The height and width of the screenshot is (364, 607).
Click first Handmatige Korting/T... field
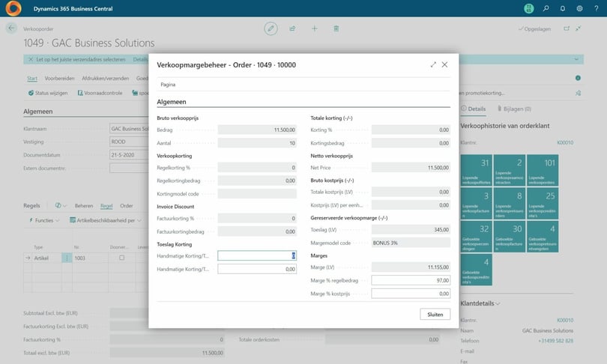pos(257,255)
